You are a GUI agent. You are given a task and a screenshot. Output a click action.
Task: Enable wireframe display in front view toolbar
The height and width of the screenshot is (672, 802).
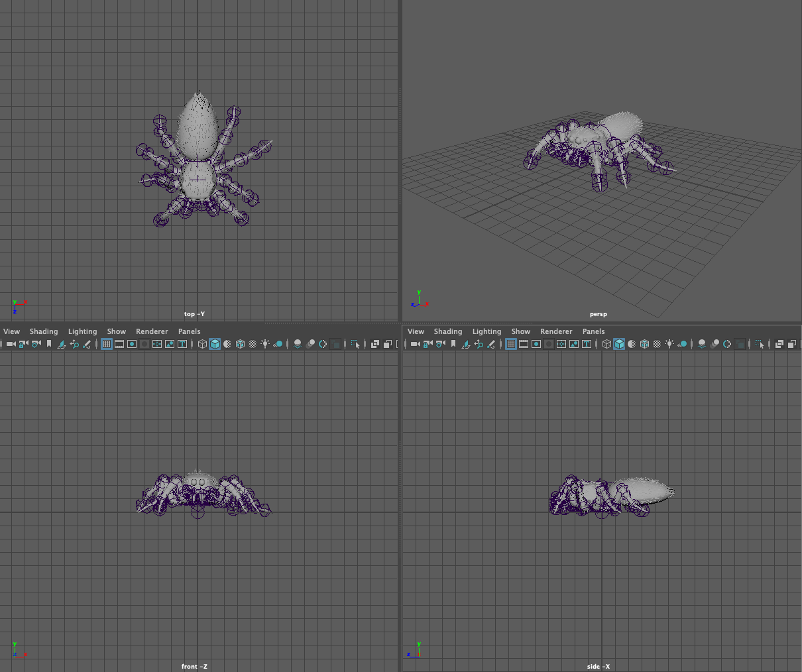pos(202,344)
